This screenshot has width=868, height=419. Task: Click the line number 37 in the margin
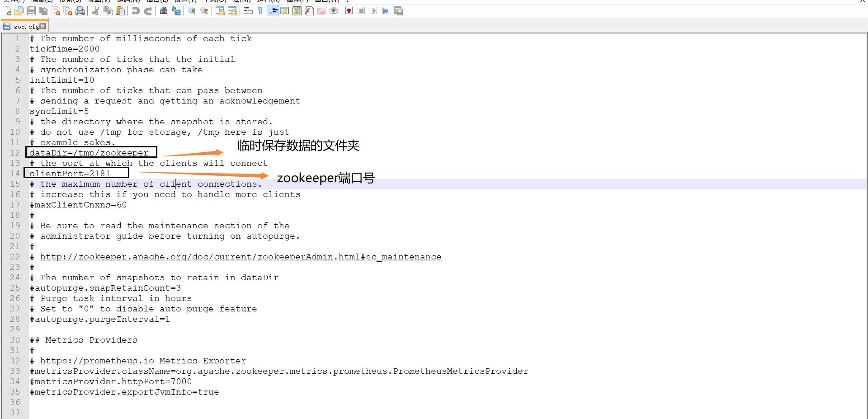coord(15,413)
